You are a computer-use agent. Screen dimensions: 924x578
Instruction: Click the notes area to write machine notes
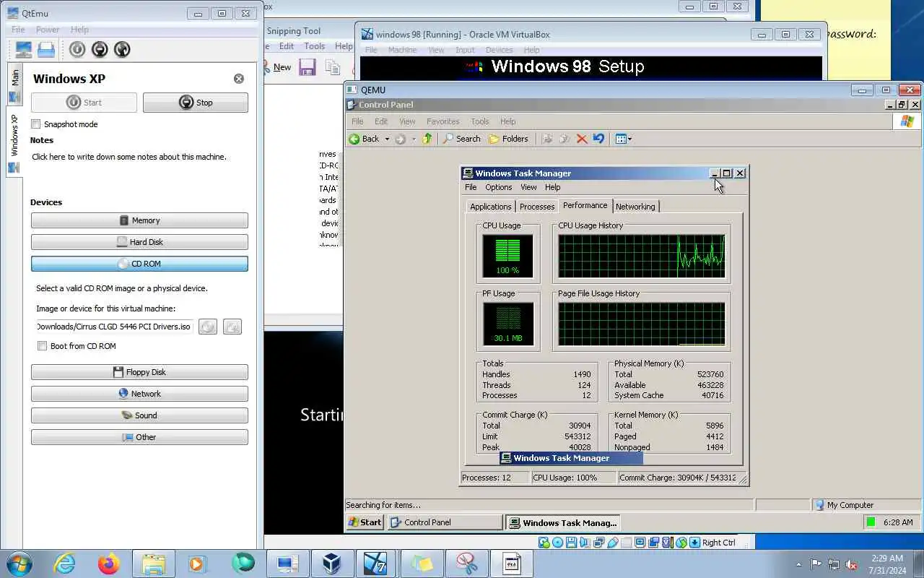130,157
